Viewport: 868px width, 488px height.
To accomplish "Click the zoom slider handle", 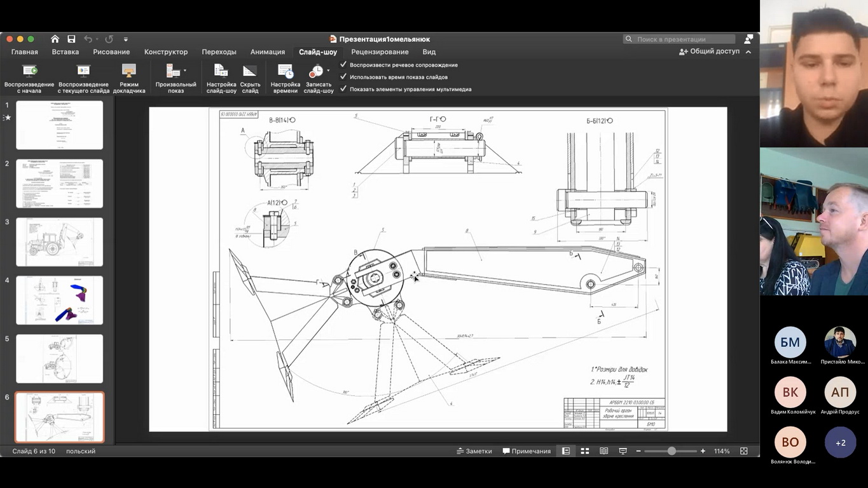I will tap(672, 451).
